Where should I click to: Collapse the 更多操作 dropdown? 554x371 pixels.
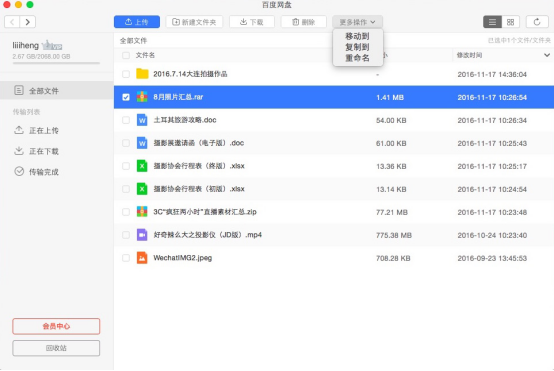point(357,22)
